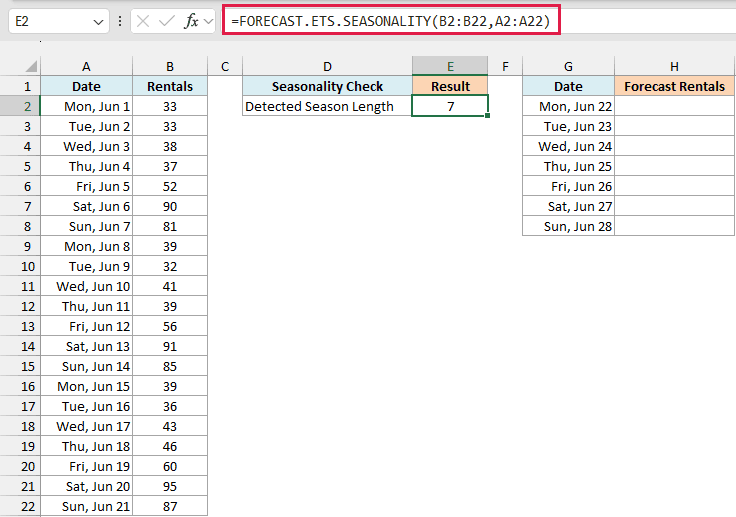
Task: Select row 8 header
Action: coord(20,226)
